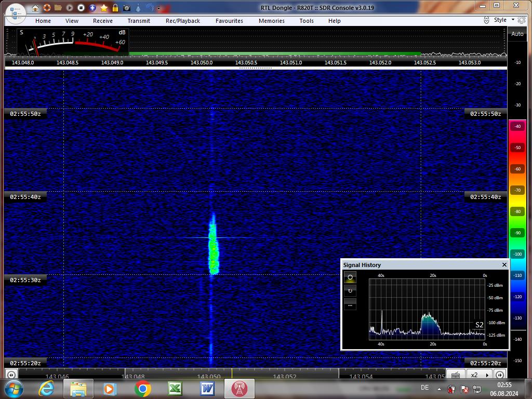Click the Action Center flag tray icon
This screenshot has width=532, height=399.
(x=464, y=389)
